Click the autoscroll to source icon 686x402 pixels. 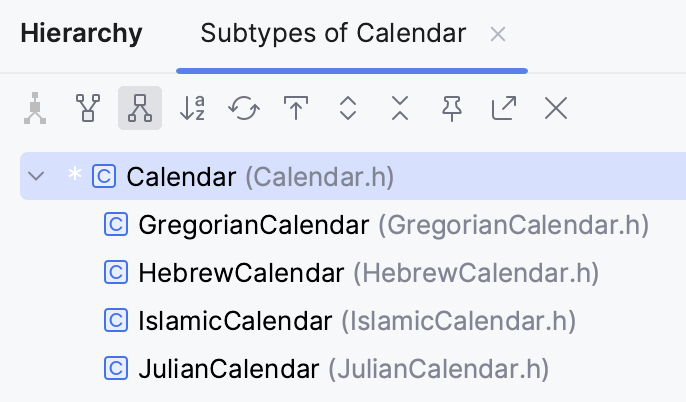click(x=296, y=108)
